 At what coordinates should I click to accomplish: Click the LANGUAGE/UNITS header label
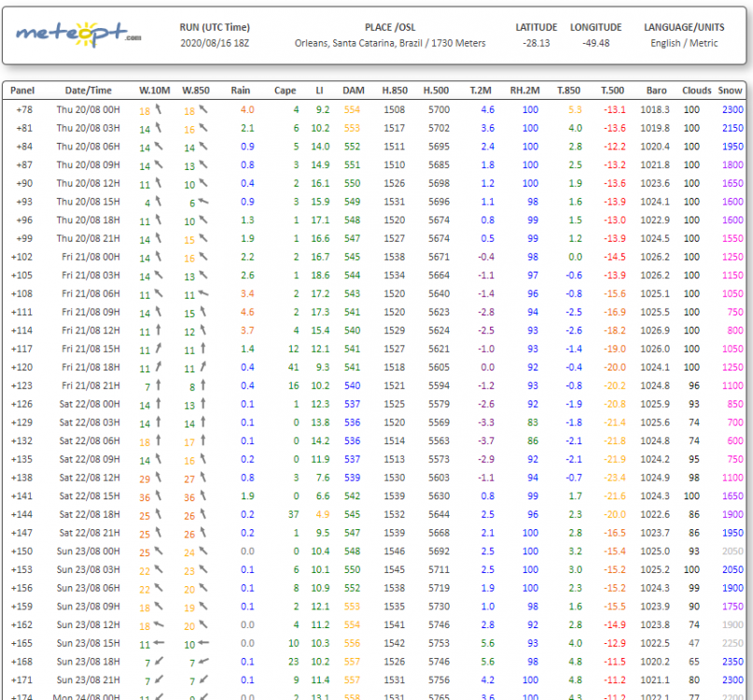(x=684, y=27)
